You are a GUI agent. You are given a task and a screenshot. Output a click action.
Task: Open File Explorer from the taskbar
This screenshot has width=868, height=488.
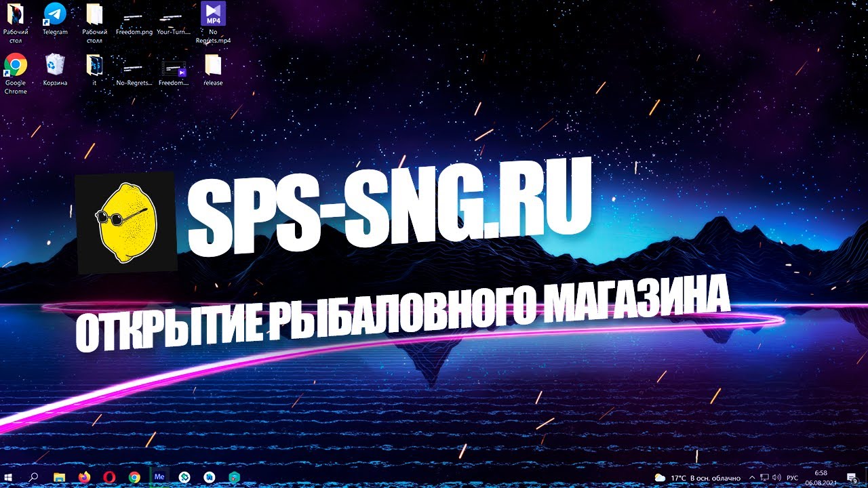point(59,477)
